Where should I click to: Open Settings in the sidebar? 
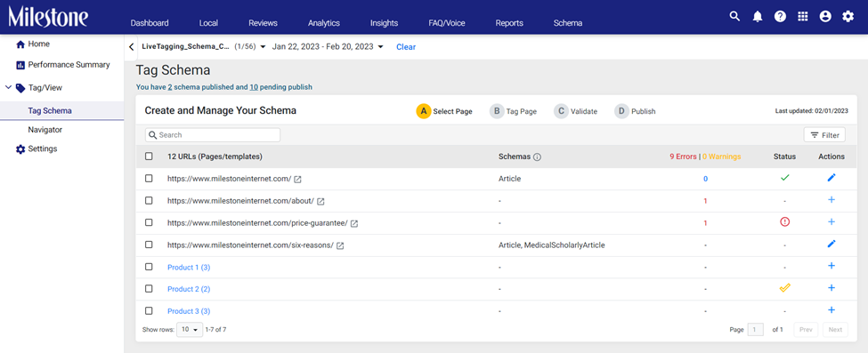click(37, 148)
